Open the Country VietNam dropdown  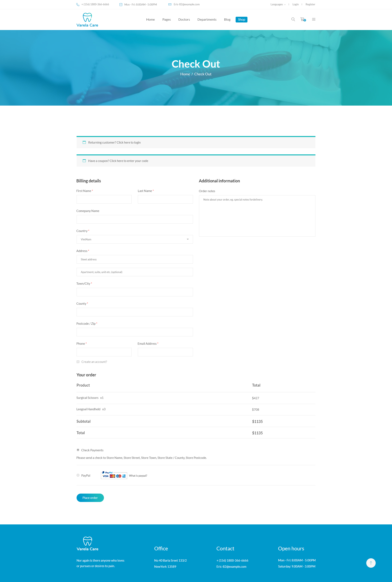point(135,239)
